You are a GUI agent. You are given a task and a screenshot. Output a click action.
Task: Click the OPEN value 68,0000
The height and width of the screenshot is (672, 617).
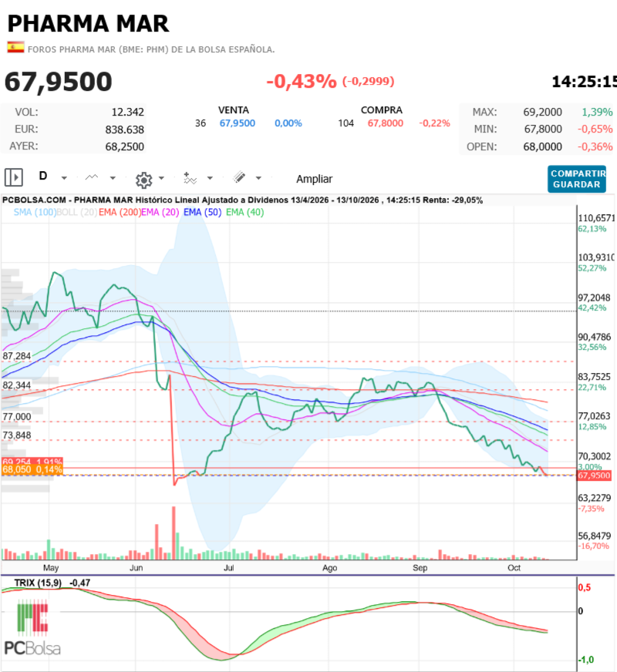[x=542, y=146]
